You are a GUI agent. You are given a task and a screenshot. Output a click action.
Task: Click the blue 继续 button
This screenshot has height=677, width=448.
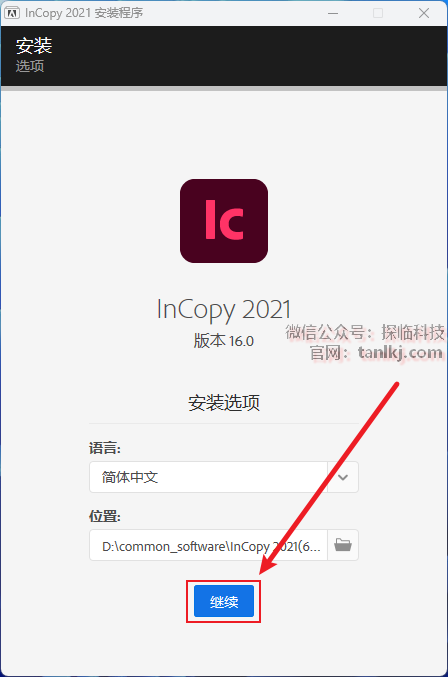point(224,601)
